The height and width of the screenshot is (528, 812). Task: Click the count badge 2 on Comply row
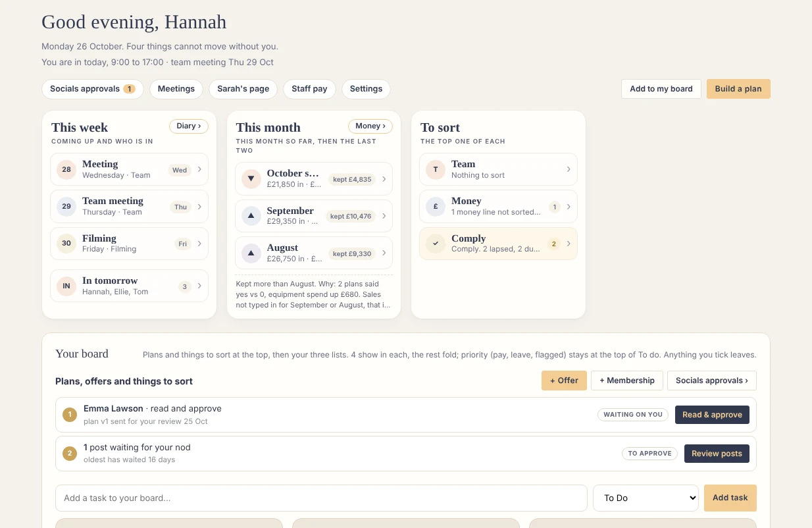(x=554, y=244)
